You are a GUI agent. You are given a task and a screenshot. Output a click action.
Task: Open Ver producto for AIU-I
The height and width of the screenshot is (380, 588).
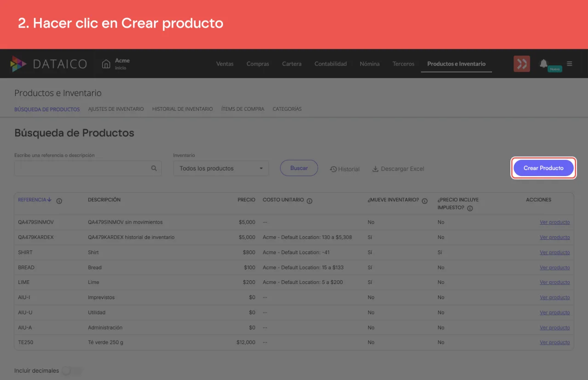tap(554, 298)
